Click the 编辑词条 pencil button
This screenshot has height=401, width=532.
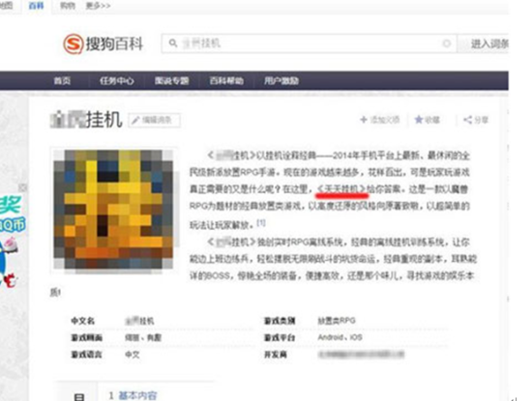pos(155,120)
